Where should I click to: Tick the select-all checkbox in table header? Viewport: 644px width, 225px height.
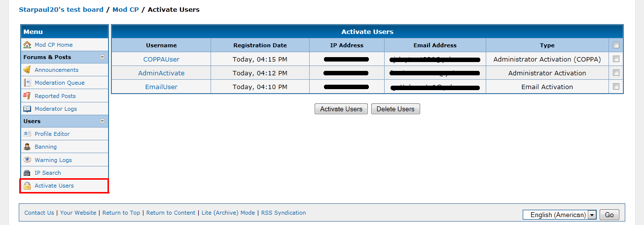(x=616, y=45)
